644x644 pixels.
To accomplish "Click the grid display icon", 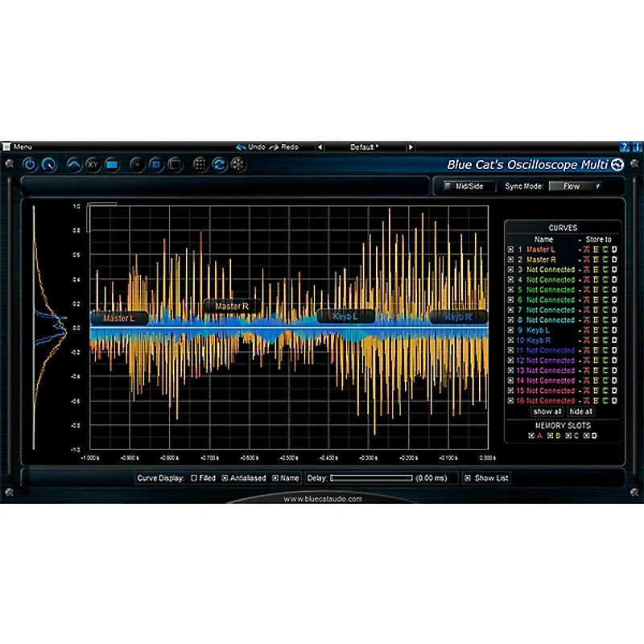I will (x=200, y=164).
